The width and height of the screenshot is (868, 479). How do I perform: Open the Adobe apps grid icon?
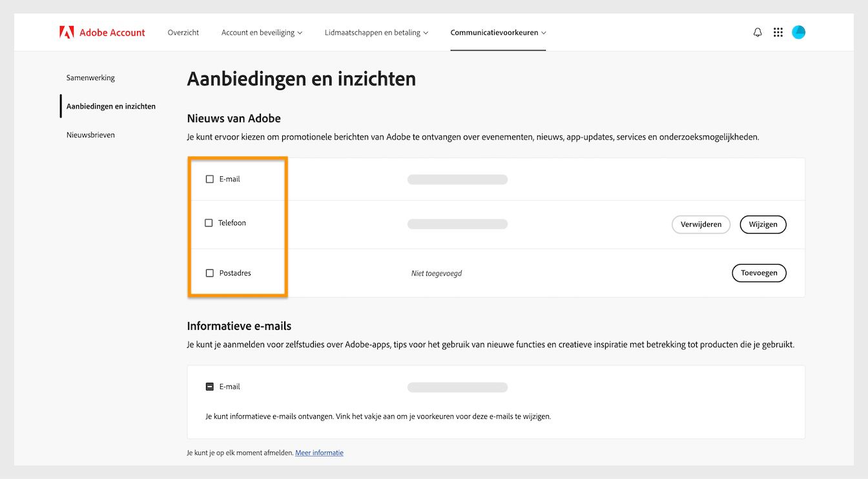coord(778,32)
